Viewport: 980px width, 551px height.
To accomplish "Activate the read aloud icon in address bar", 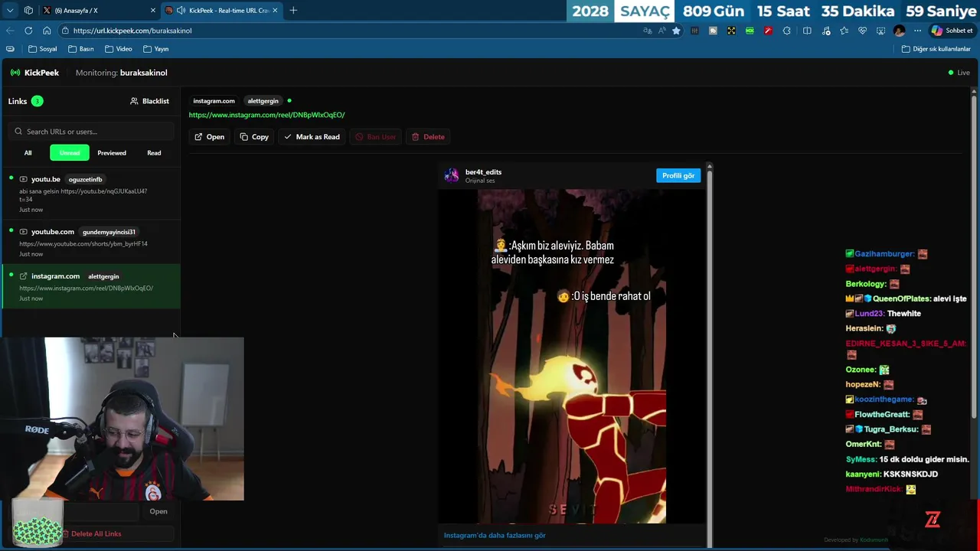I will pyautogui.click(x=661, y=31).
